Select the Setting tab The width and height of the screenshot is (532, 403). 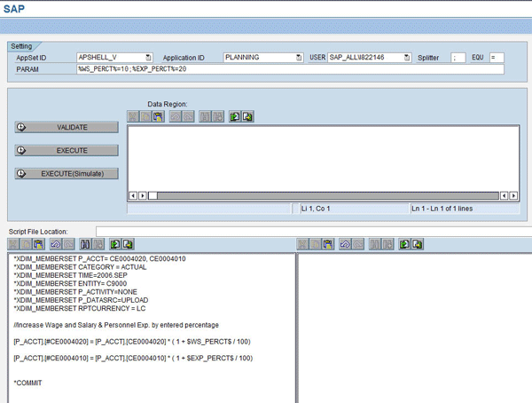pos(22,45)
